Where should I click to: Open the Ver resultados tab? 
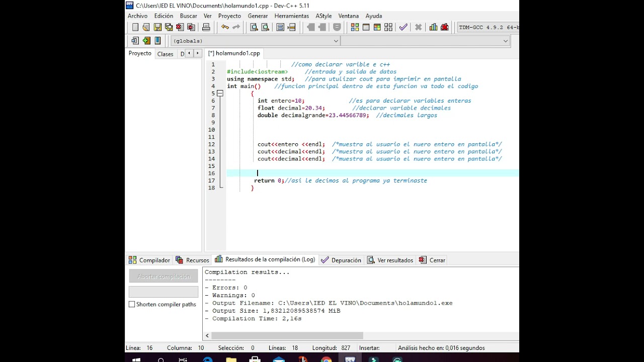390,260
